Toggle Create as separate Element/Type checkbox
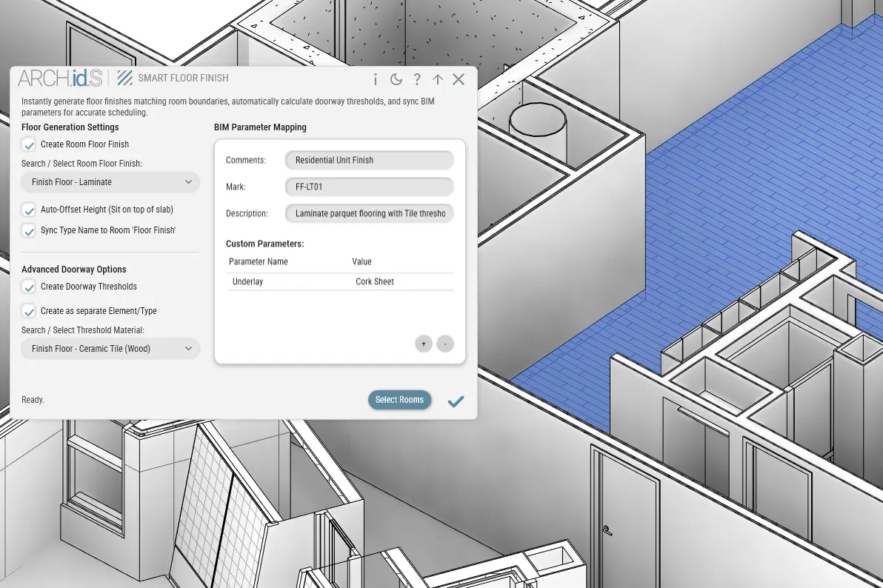The width and height of the screenshot is (883, 588). click(x=29, y=312)
